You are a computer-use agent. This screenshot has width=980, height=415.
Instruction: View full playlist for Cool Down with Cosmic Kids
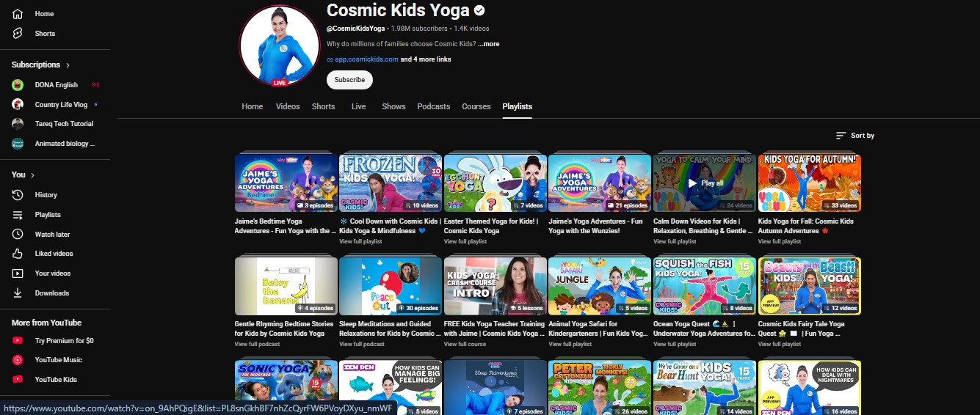tap(360, 241)
